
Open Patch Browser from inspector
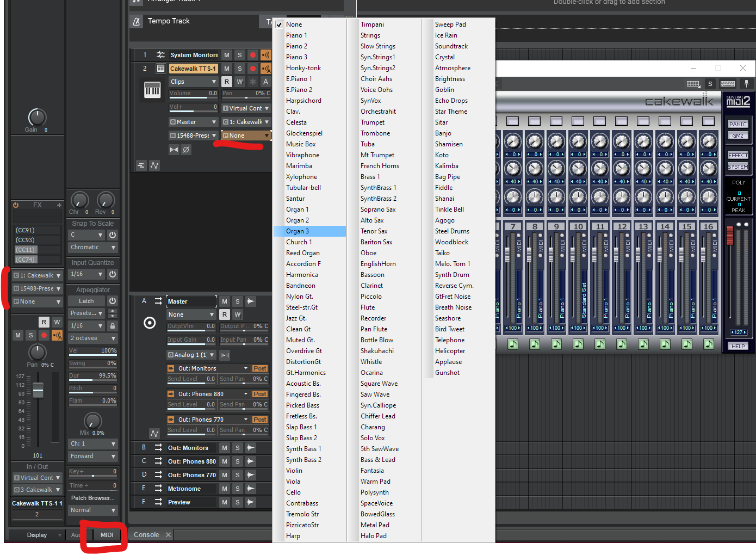[93, 498]
